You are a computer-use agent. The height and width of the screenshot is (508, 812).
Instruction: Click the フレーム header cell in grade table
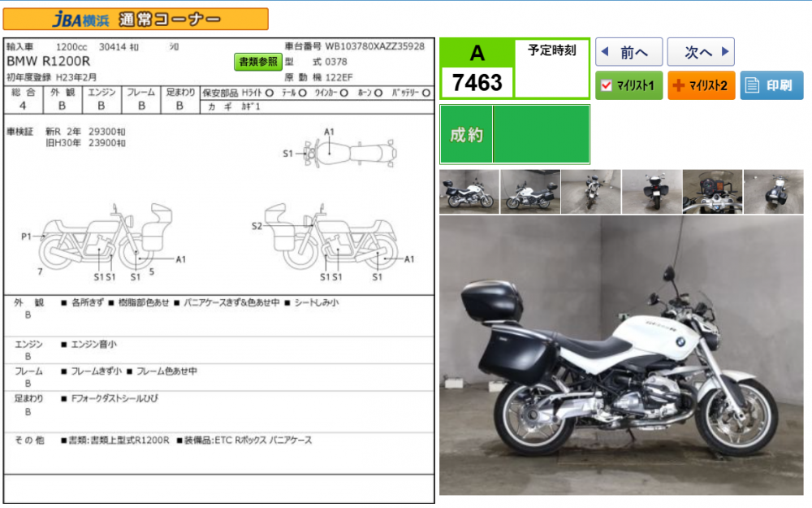click(x=140, y=93)
